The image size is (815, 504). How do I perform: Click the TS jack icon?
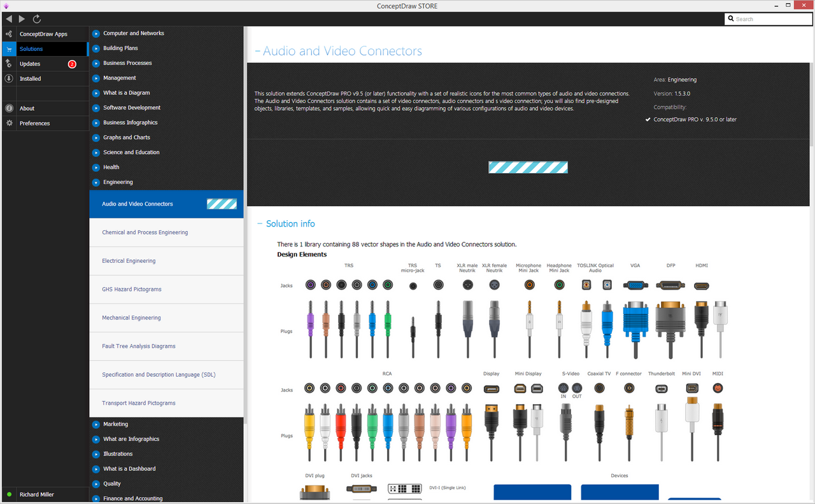coord(438,285)
